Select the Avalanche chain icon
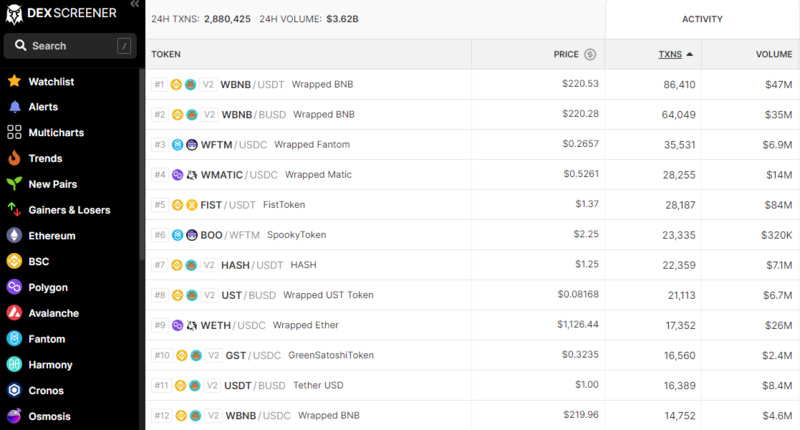Viewport: 800px width, 430px height. pos(14,313)
